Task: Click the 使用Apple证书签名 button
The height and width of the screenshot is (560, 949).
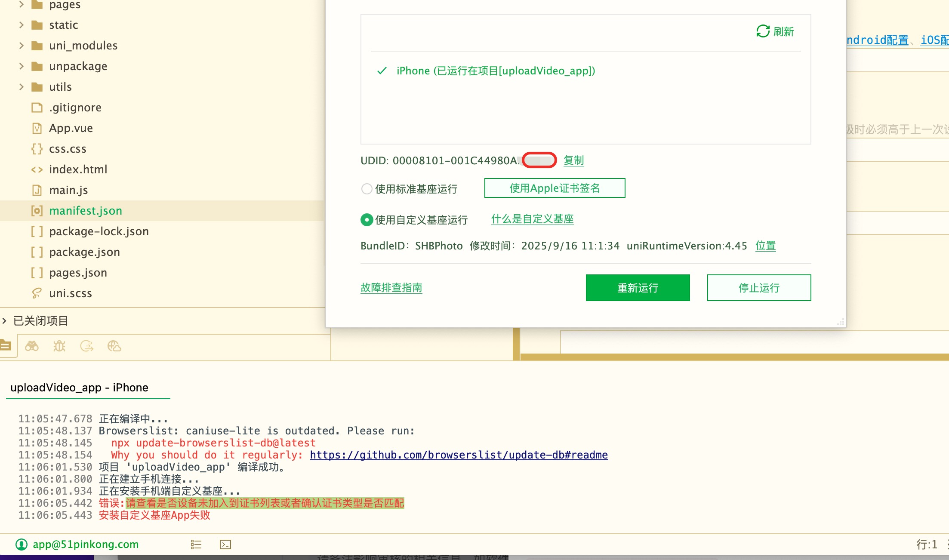Action: coord(555,188)
